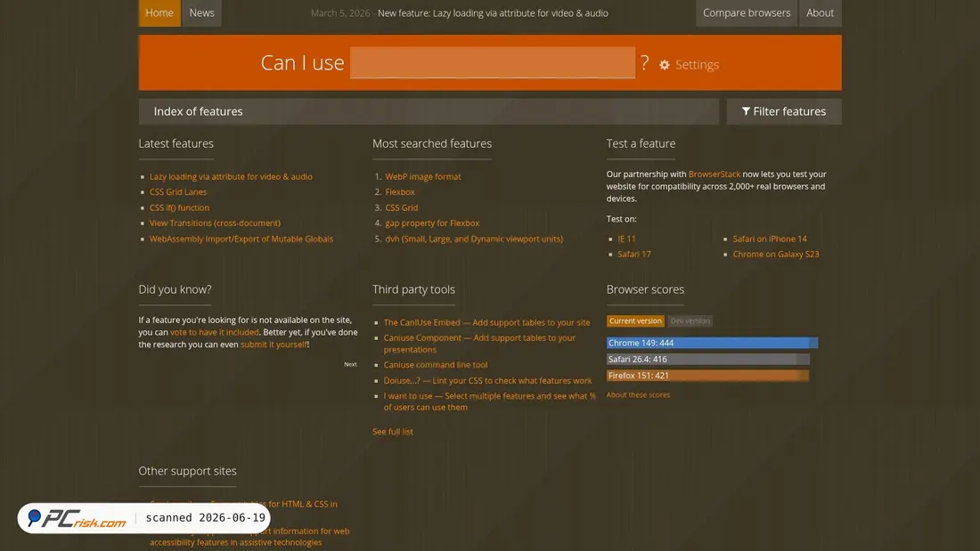980x551 pixels.
Task: Click the Can I use search field
Action: (x=493, y=62)
